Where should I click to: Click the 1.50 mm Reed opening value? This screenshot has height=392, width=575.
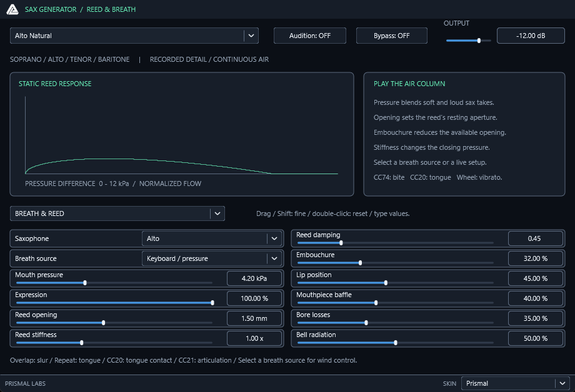254,318
